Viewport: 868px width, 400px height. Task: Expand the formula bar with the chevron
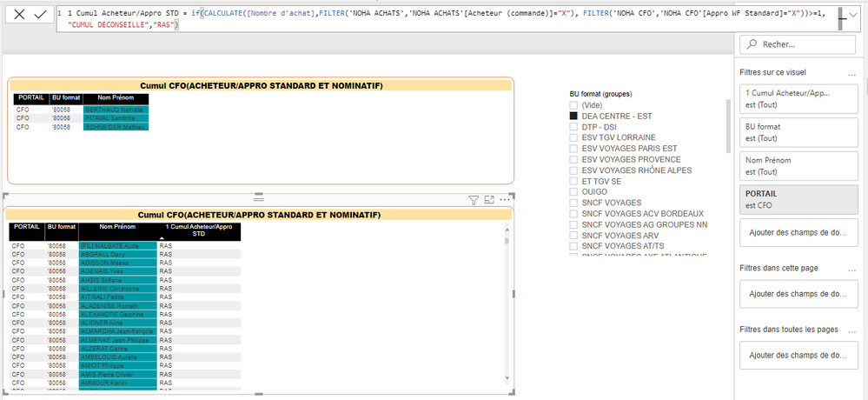(855, 16)
